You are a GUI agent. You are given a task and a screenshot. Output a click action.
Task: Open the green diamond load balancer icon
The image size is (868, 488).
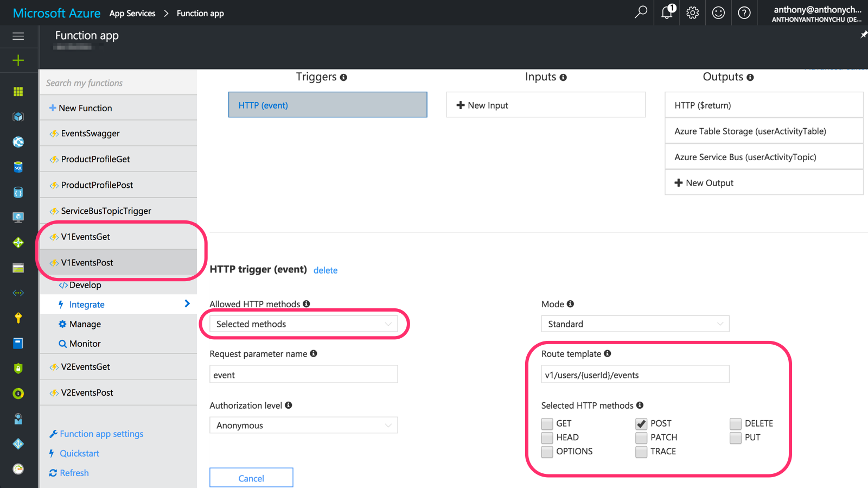(x=18, y=243)
